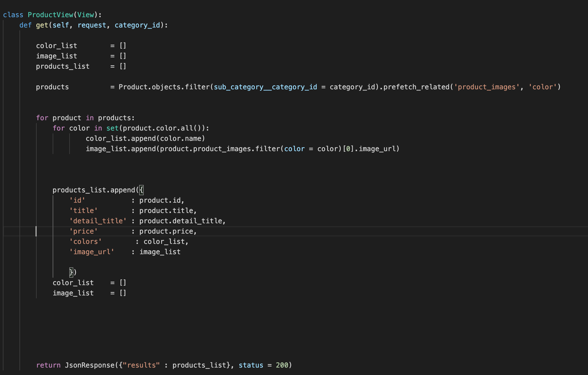The height and width of the screenshot is (375, 588).
Task: Click the return keyword
Action: coord(48,365)
